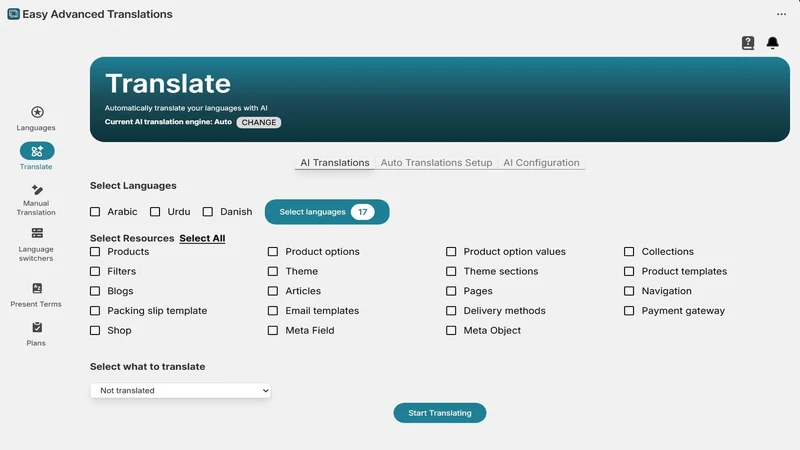Open Language switchers sidebar icon
The height and width of the screenshot is (450, 800).
point(37,233)
